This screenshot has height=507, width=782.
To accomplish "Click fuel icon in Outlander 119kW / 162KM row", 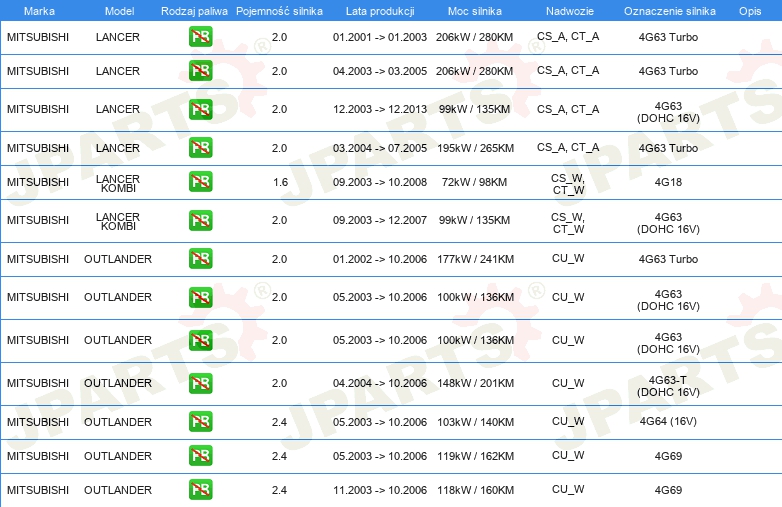I will (x=200, y=456).
